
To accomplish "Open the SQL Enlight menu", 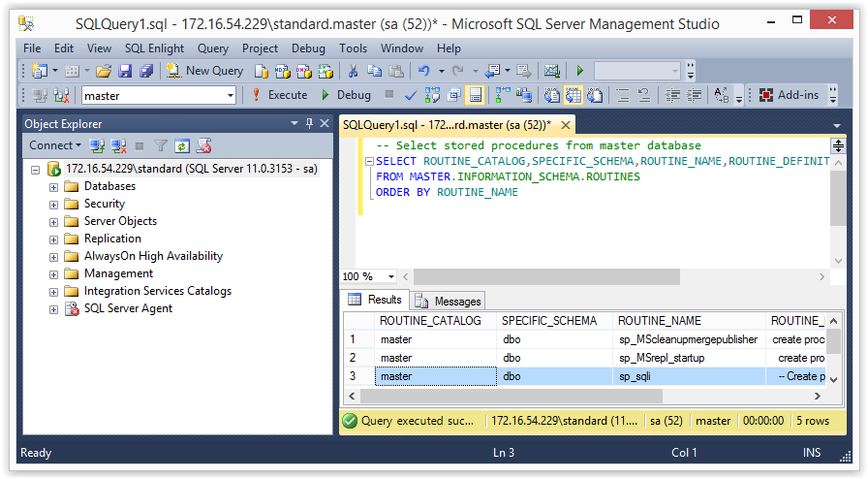I will pos(154,48).
